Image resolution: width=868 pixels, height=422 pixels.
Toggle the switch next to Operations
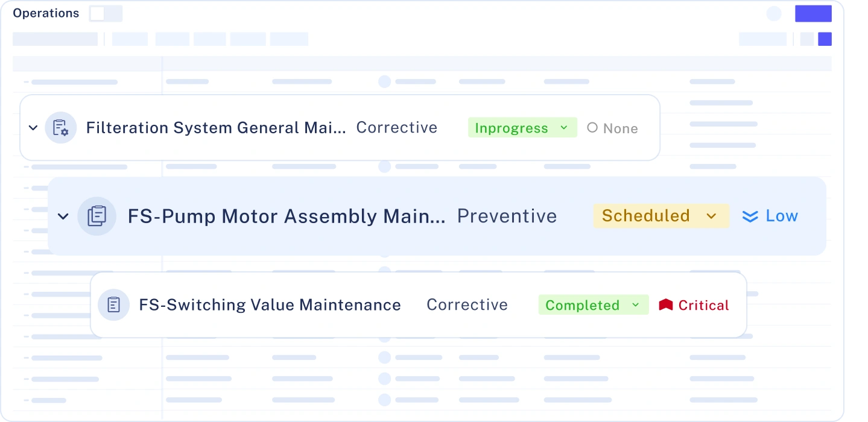pos(106,14)
